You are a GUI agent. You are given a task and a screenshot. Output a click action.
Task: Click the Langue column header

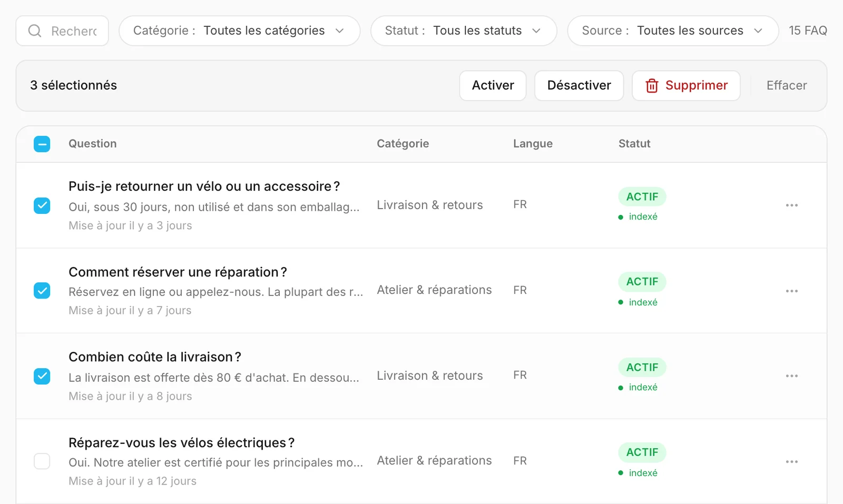click(533, 144)
